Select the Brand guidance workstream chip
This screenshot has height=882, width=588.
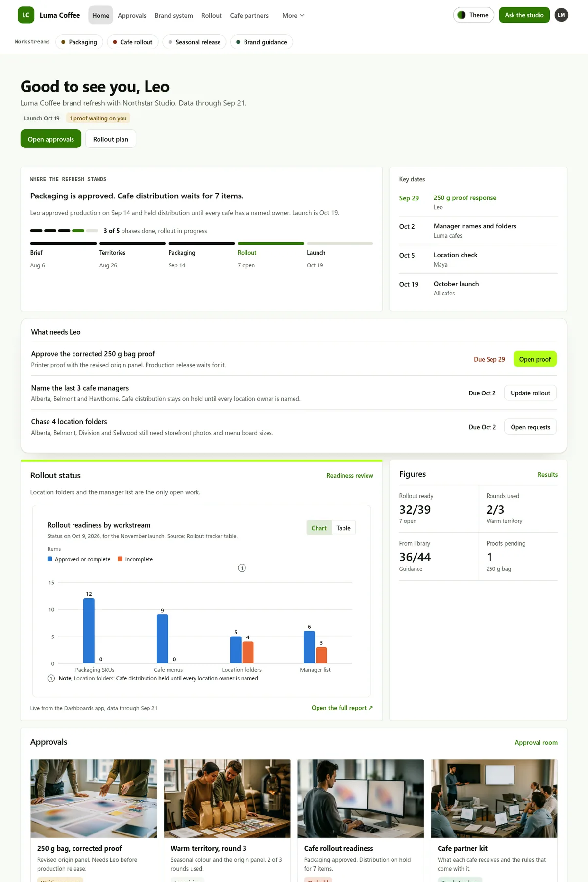tap(262, 42)
